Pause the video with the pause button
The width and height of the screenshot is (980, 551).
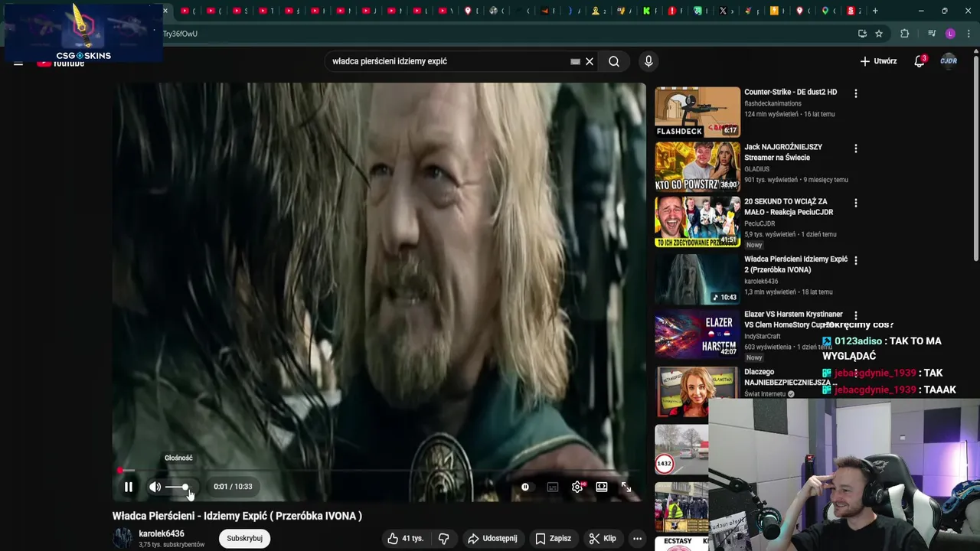(129, 487)
